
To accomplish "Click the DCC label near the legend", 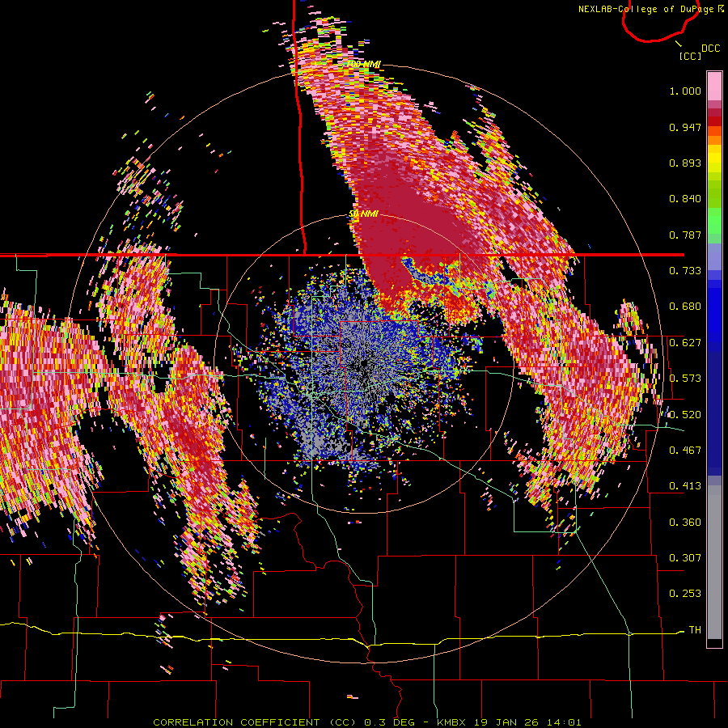I will click(x=710, y=49).
